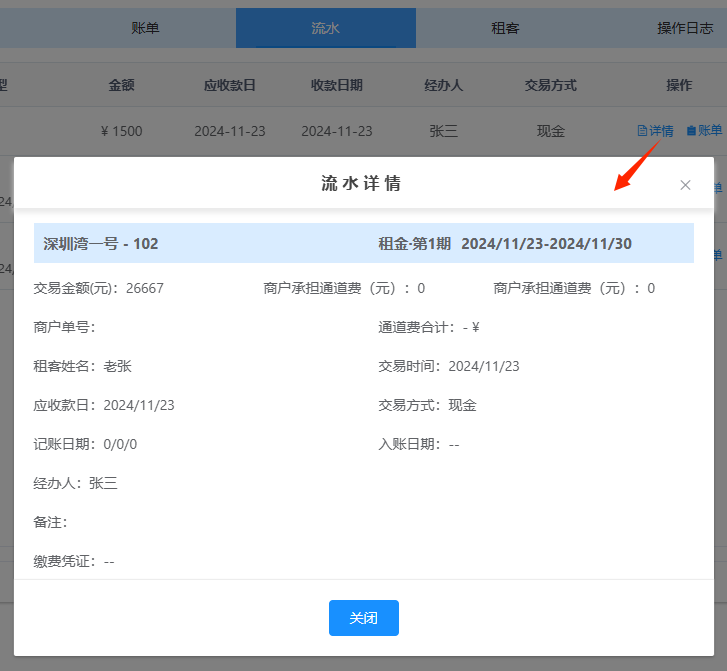
Task: Click the 应收款日 column header
Action: click(x=230, y=85)
